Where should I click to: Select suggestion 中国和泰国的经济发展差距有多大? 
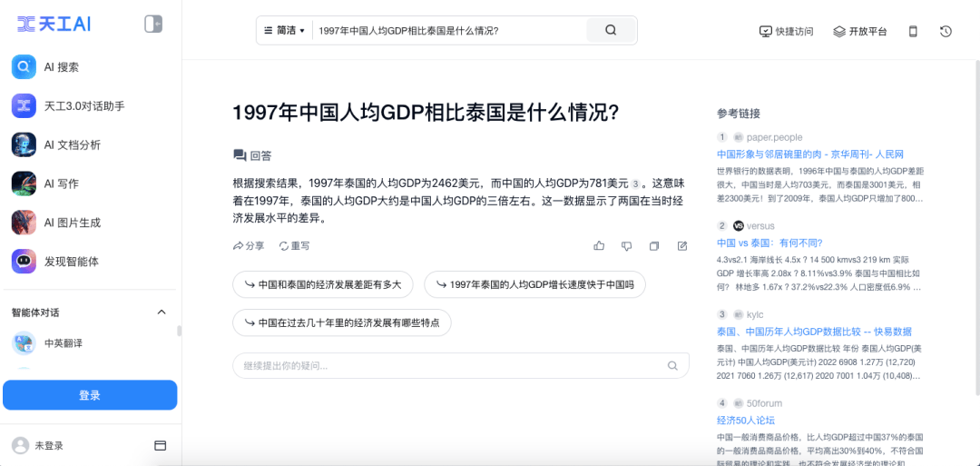323,285
